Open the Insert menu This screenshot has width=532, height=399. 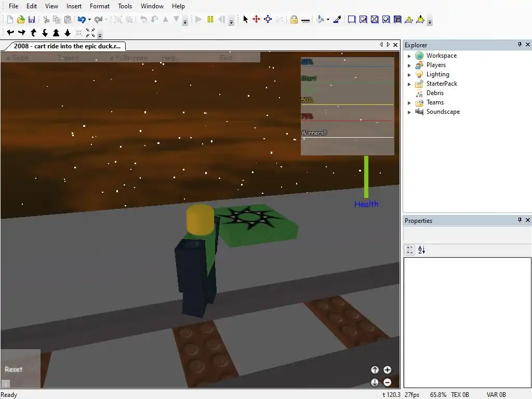tap(74, 6)
